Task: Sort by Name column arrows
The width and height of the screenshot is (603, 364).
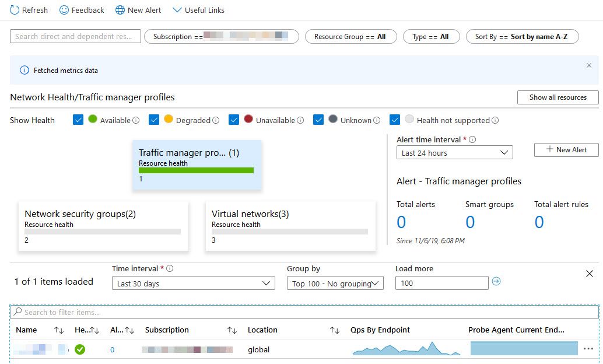Action: [58, 330]
